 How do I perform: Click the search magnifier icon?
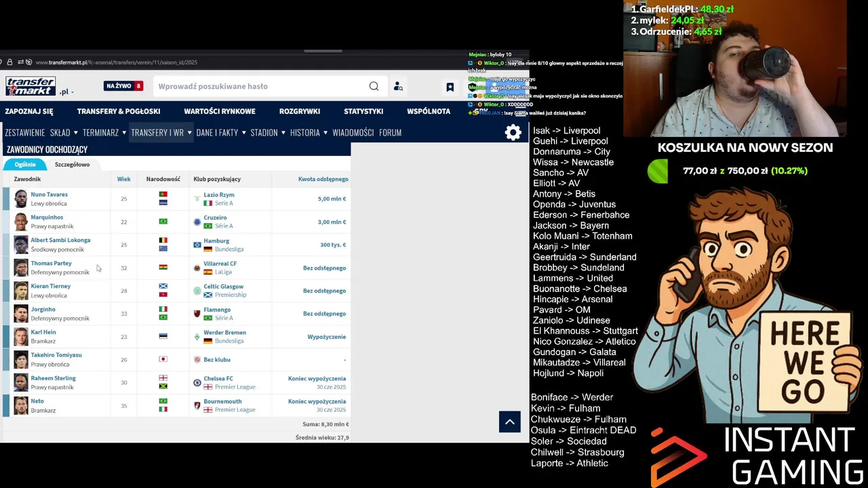[374, 86]
